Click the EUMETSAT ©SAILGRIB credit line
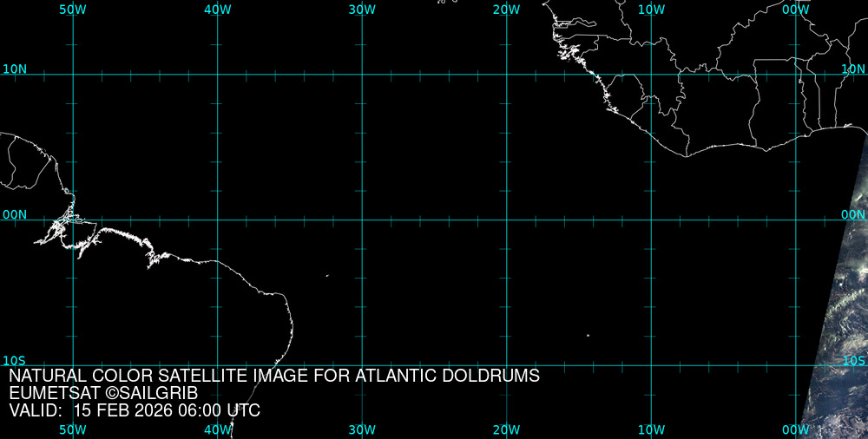The width and height of the screenshot is (868, 439). point(103,394)
